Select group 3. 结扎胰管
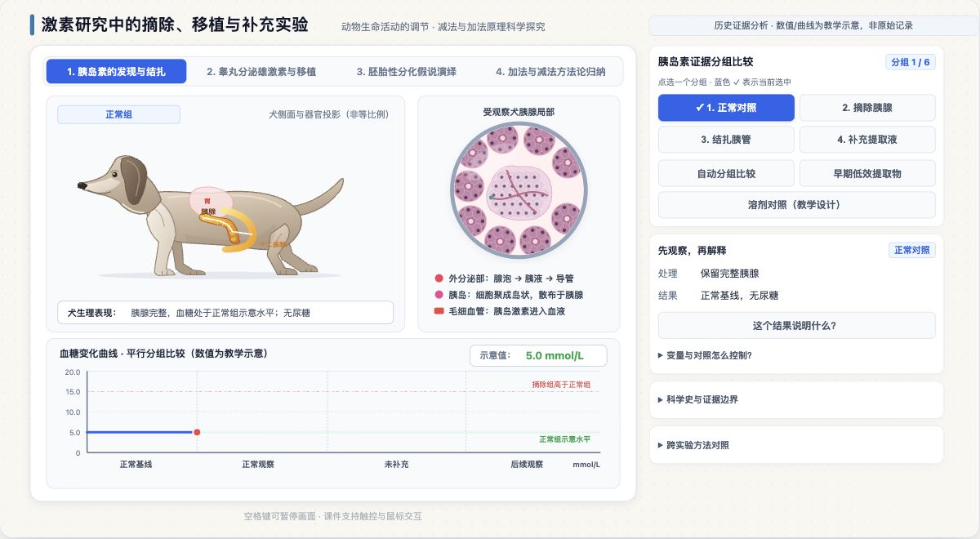Viewport: 980px width, 539px height. [726, 140]
